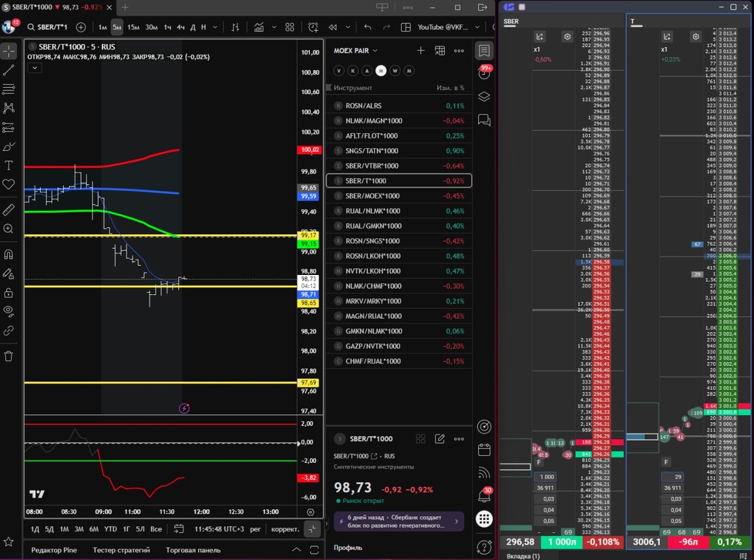Viewport: 754px width, 560px height.
Task: Create an alert with the clock icon
Action: tap(314, 27)
